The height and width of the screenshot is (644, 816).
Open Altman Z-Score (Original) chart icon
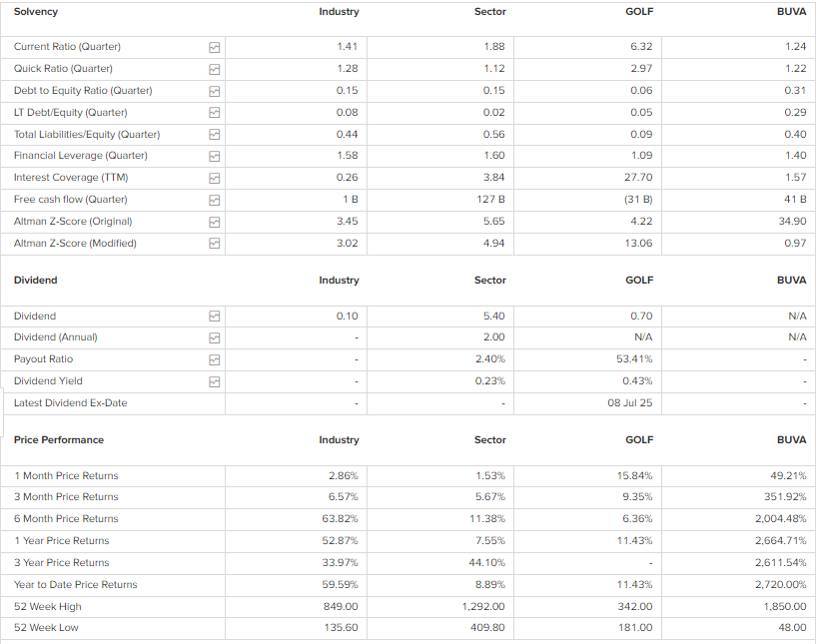[x=214, y=222]
